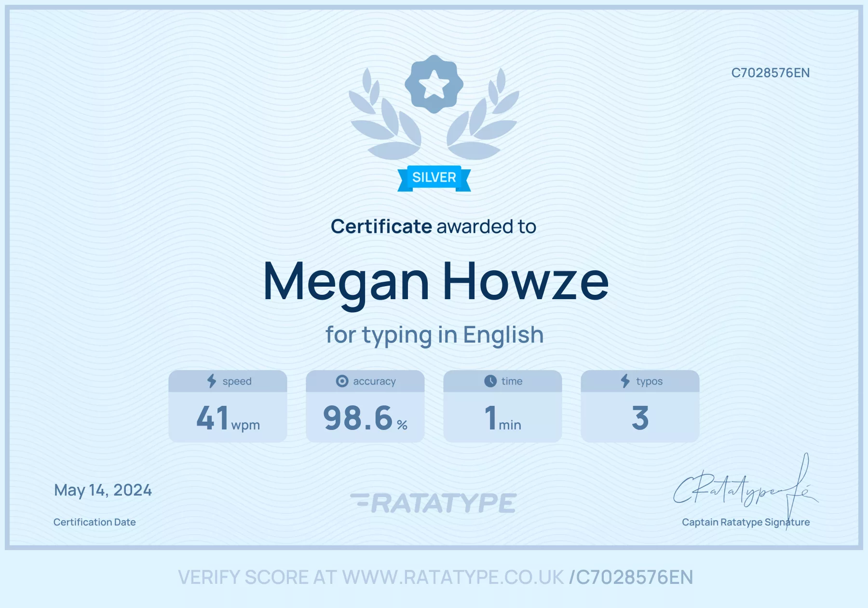The image size is (868, 608).
Task: Click the accuracy target icon
Action: pos(342,381)
